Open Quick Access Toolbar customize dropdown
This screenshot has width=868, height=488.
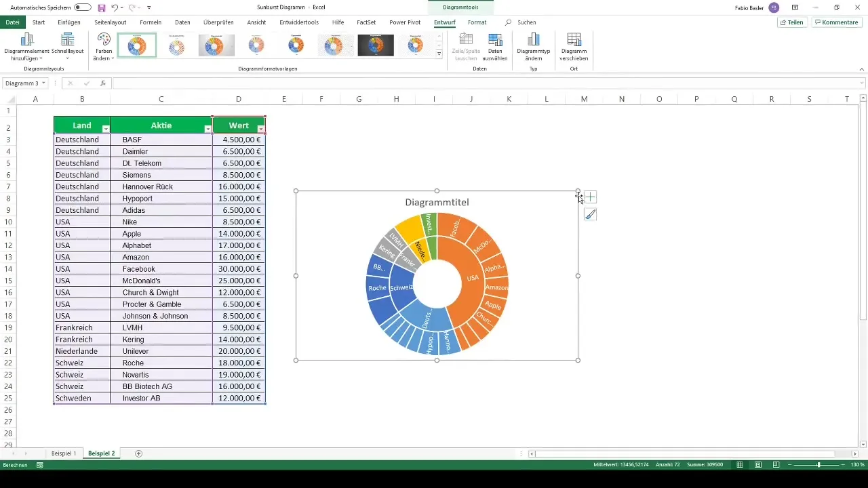click(x=149, y=7)
